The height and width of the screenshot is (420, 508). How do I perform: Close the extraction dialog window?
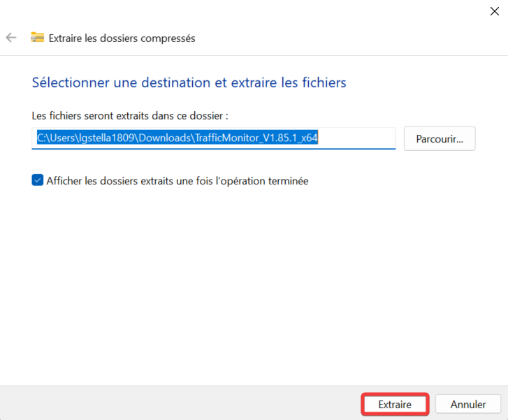pyautogui.click(x=495, y=11)
